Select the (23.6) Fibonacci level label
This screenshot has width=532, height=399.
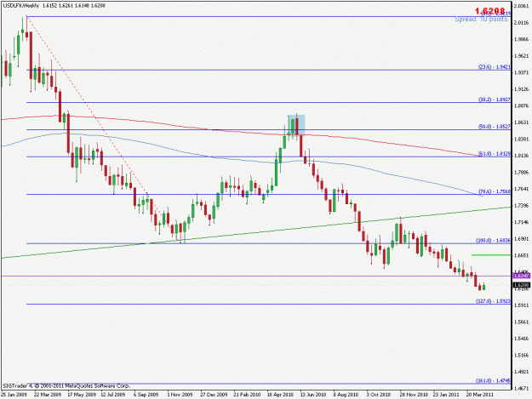(495, 67)
